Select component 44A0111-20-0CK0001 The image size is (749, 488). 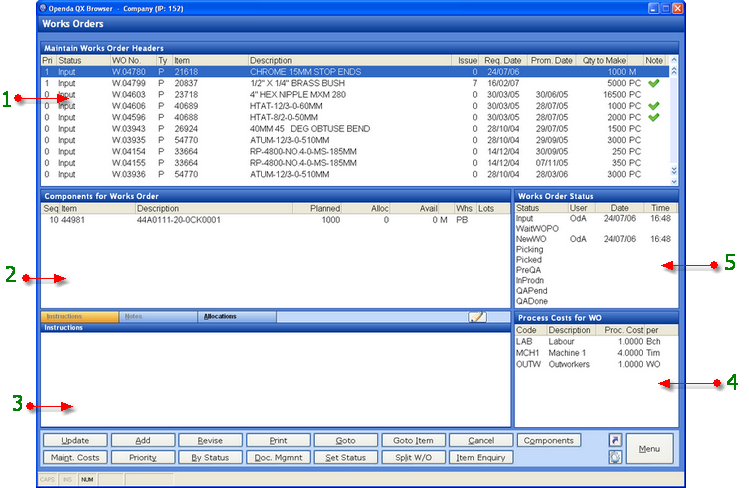tap(276, 220)
